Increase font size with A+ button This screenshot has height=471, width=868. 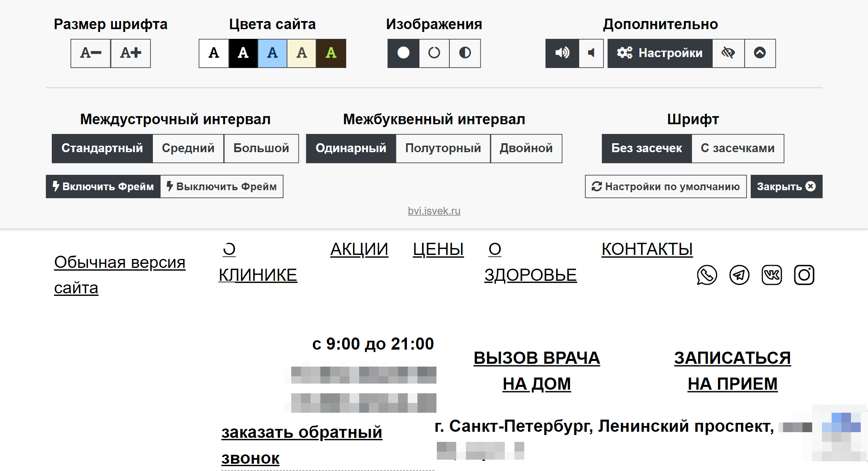coord(131,53)
